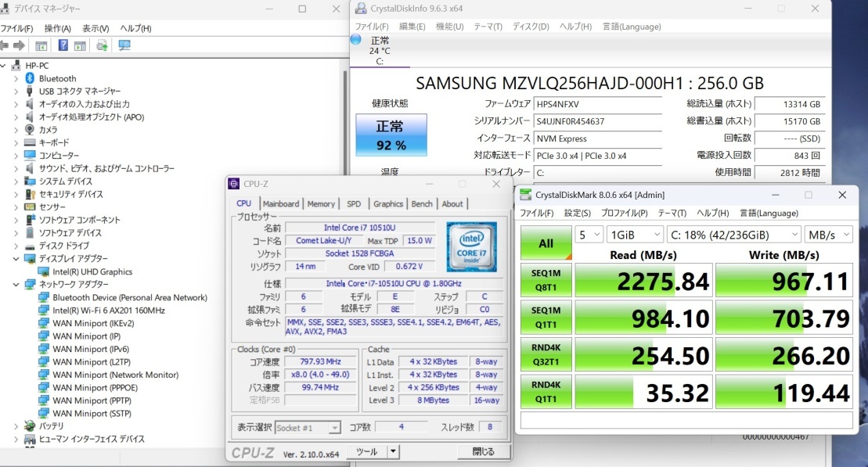This screenshot has width=868, height=467.
Task: Open the プロファイル(P) menu in CrystalDiskMark
Action: pos(624,213)
